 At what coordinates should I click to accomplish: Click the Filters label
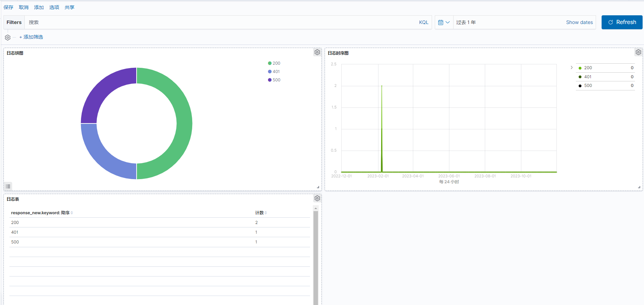tap(14, 22)
